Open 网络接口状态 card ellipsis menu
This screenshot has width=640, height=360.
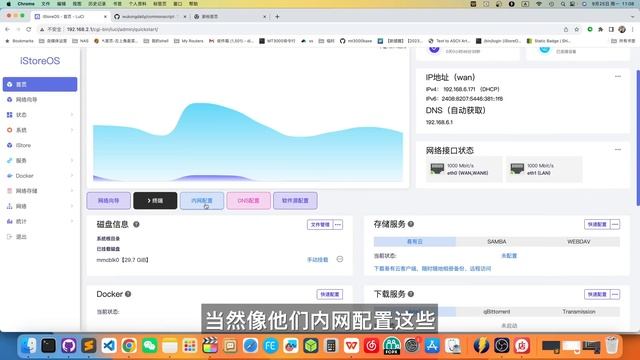[x=618, y=149]
